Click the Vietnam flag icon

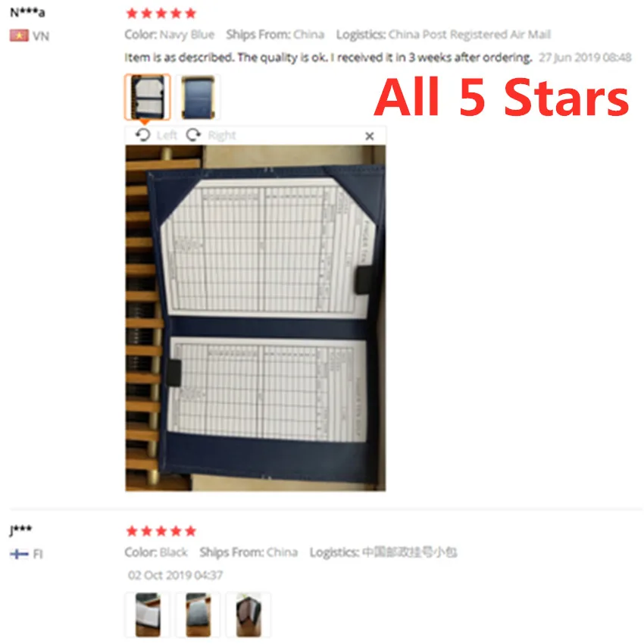(19, 36)
